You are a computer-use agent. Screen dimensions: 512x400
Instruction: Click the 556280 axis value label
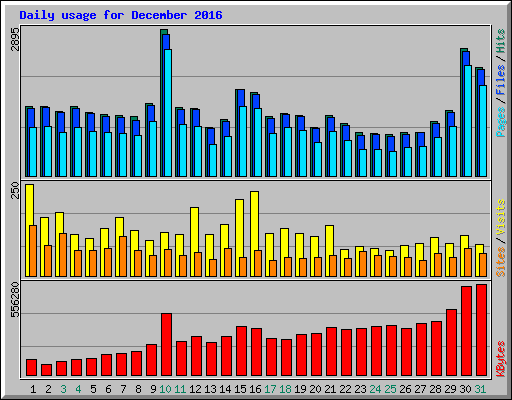coord(16,300)
